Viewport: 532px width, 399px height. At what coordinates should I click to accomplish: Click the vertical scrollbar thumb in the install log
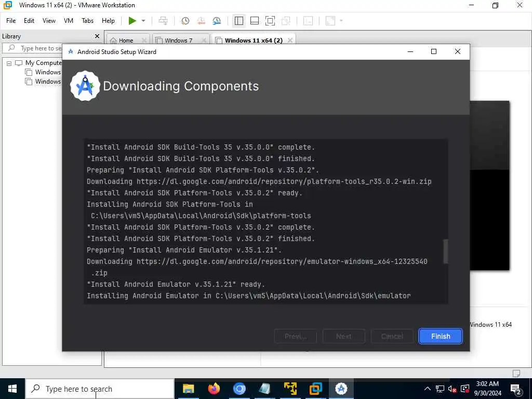445,251
